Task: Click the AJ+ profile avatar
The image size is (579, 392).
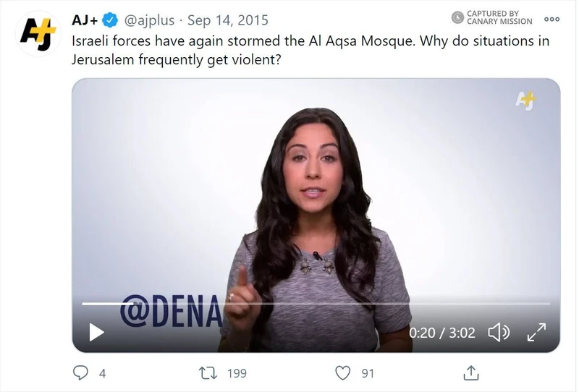Action: (38, 34)
